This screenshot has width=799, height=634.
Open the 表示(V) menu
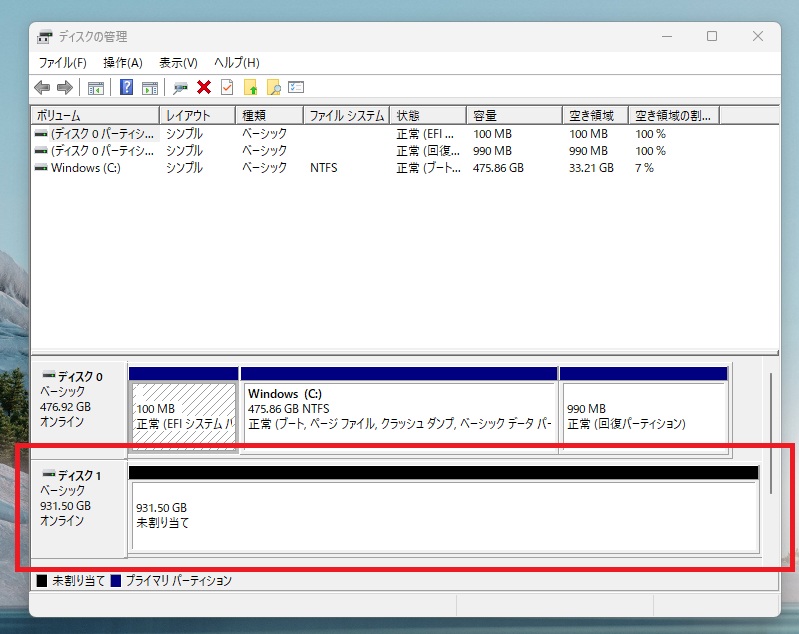coord(178,63)
